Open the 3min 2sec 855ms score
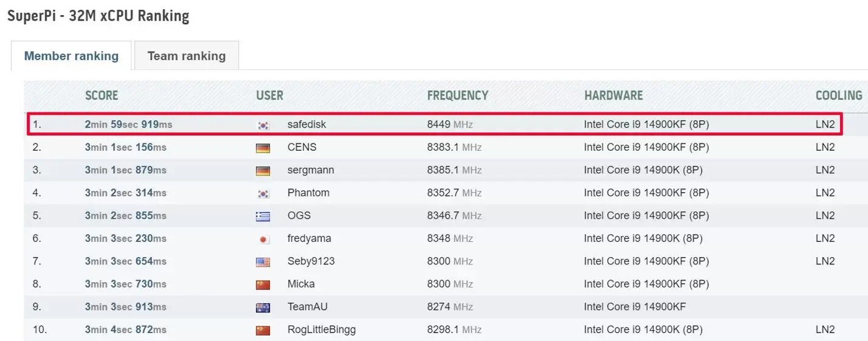The height and width of the screenshot is (341, 868). pyautogui.click(x=126, y=216)
